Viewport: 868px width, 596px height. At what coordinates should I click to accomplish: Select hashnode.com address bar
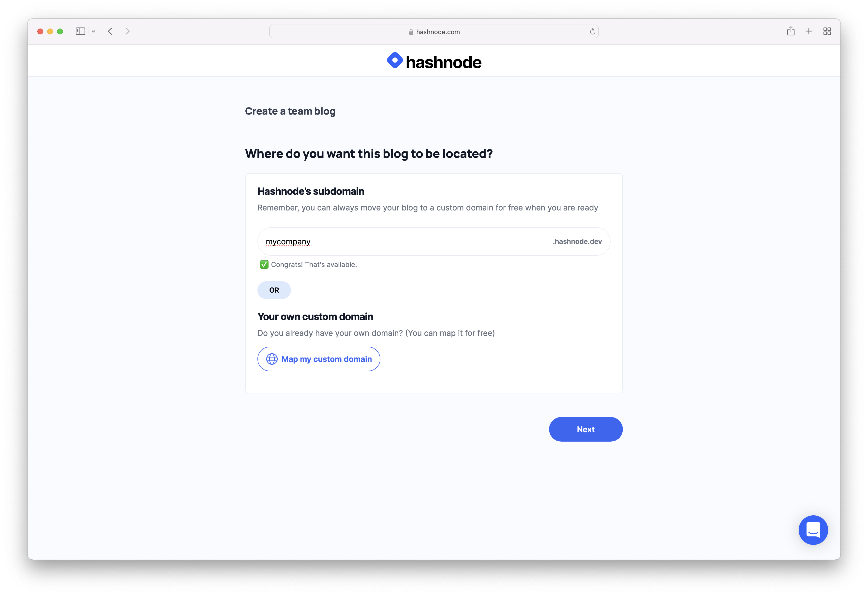point(435,31)
